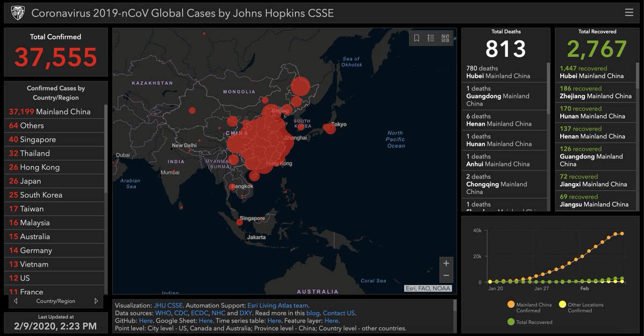The width and height of the screenshot is (644, 336).
Task: Select the Country/Region tab
Action: tap(56, 301)
